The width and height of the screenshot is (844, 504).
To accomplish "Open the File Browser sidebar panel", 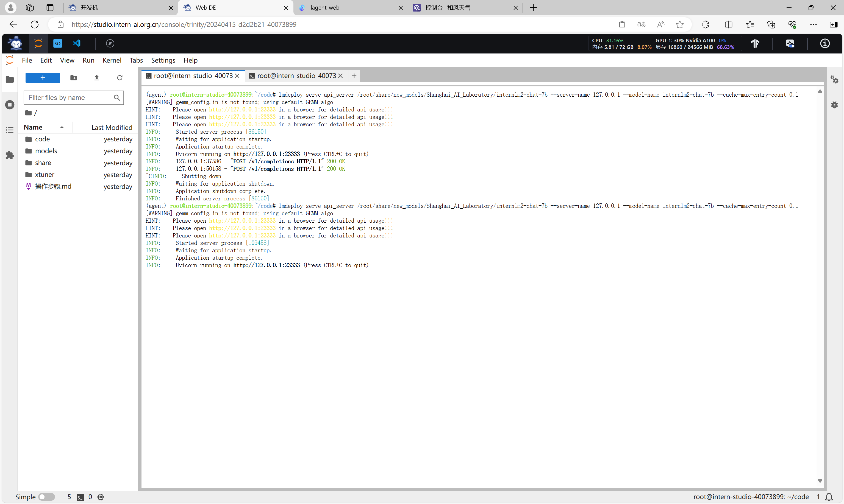I will (10, 80).
